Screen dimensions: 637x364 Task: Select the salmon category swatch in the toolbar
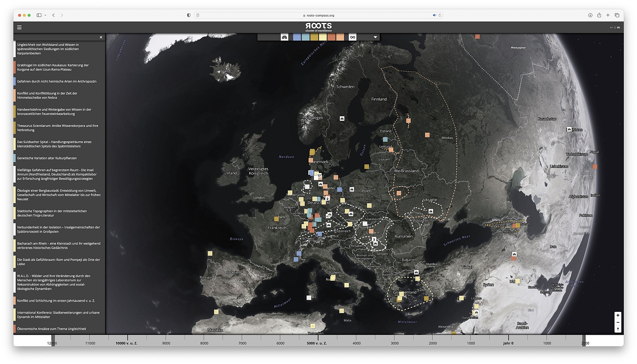(331, 37)
